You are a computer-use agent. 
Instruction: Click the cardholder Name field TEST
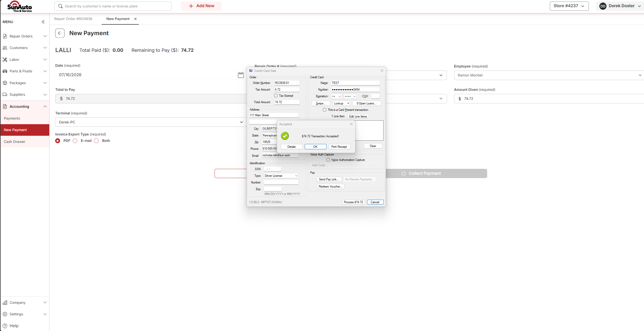coord(355,83)
